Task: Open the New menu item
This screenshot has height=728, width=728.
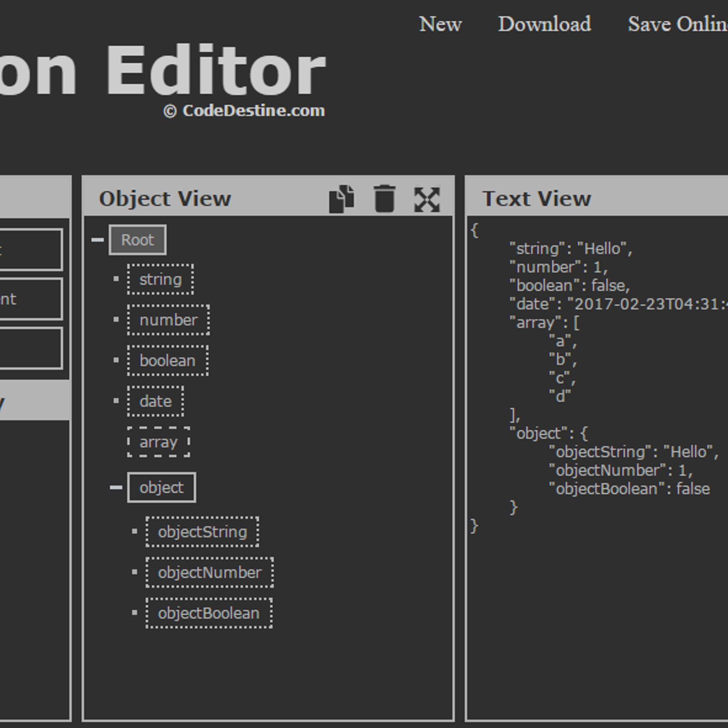Action: click(440, 24)
